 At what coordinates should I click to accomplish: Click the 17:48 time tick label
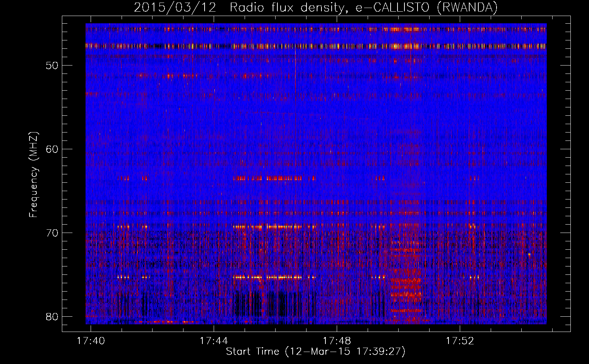(337, 341)
